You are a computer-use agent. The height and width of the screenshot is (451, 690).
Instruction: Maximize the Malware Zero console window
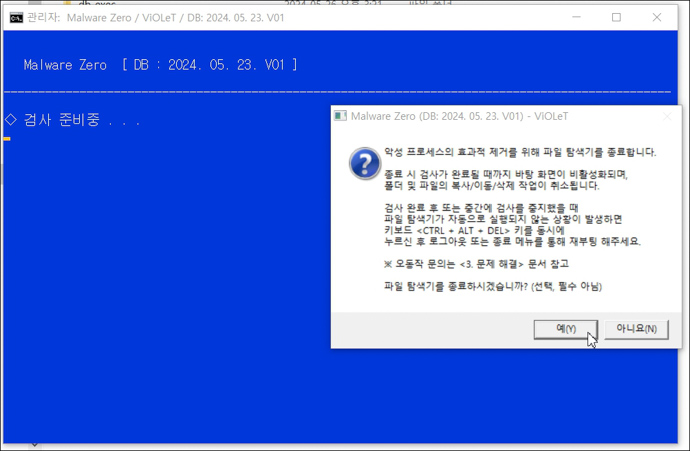click(x=617, y=17)
